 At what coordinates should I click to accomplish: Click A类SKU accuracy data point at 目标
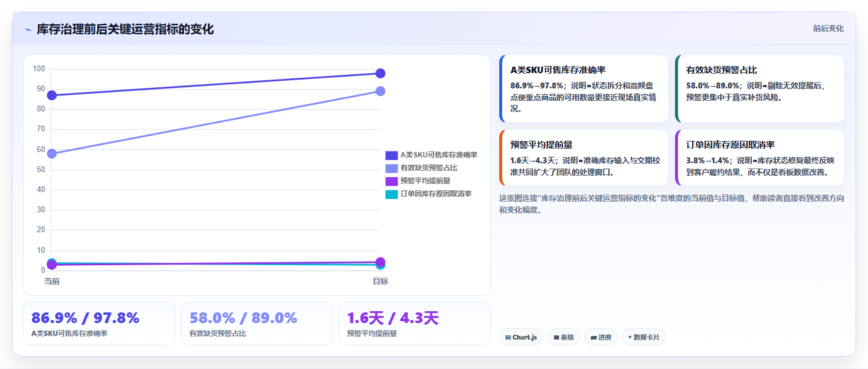tap(381, 74)
